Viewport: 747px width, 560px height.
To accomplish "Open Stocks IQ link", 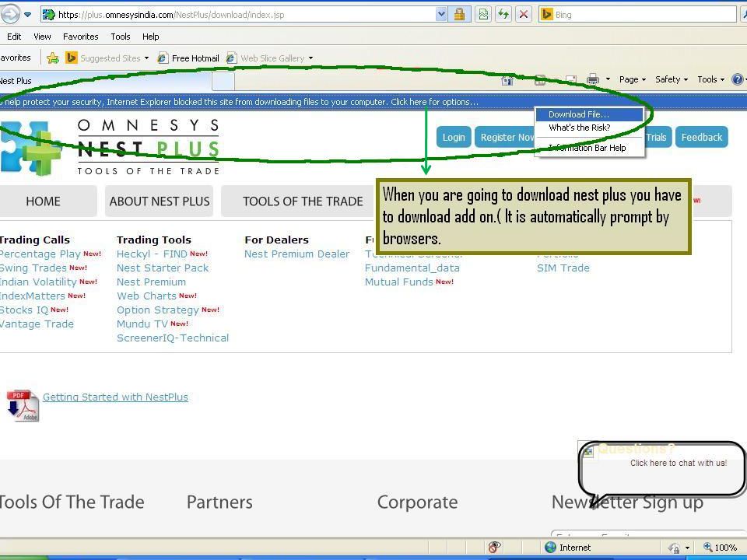I will click(x=24, y=310).
